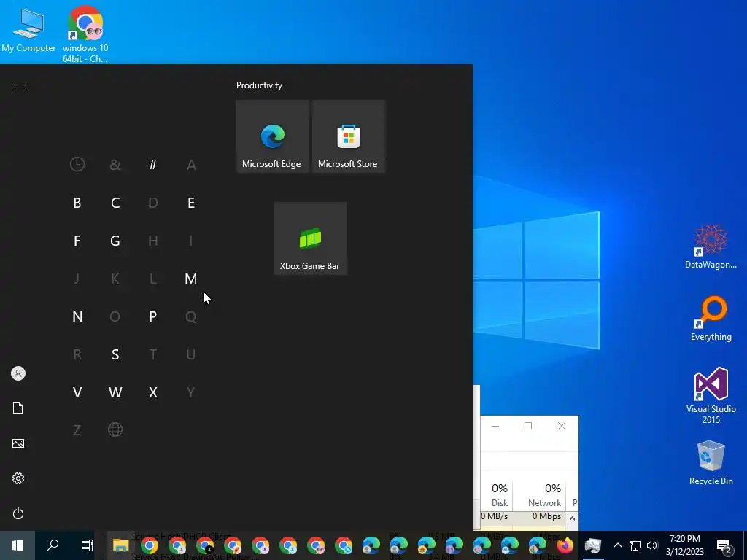747x560 pixels.
Task: Jump to apps starting with G
Action: coord(115,241)
